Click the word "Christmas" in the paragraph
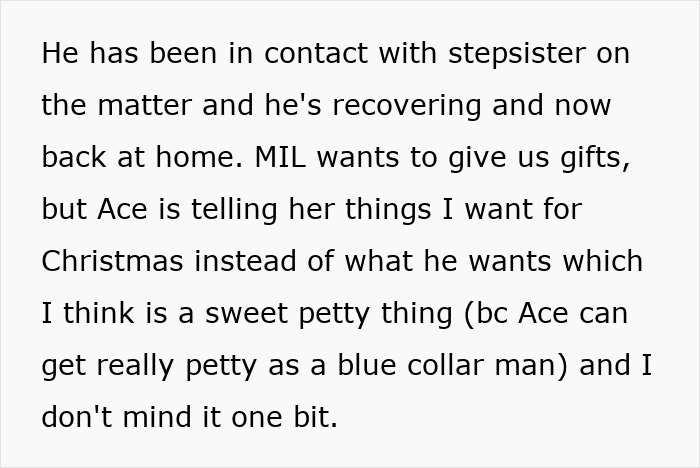Screen dimensions: 700x468 point(112,261)
